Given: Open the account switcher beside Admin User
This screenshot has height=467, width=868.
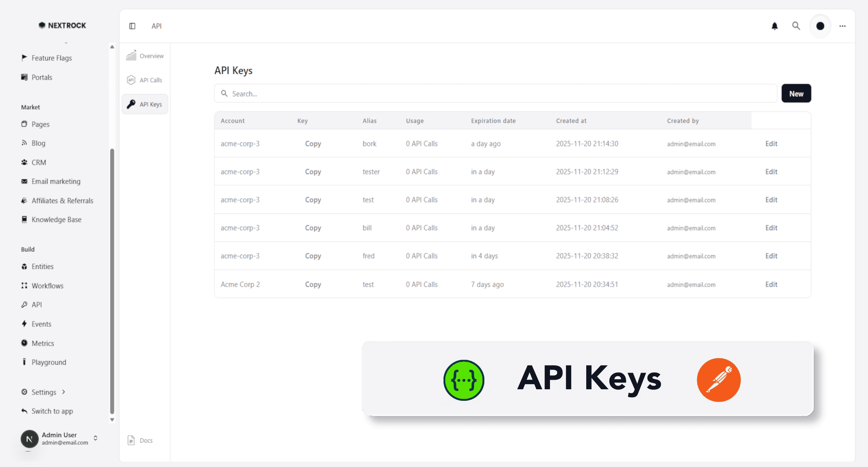Looking at the screenshot, I should [x=95, y=438].
